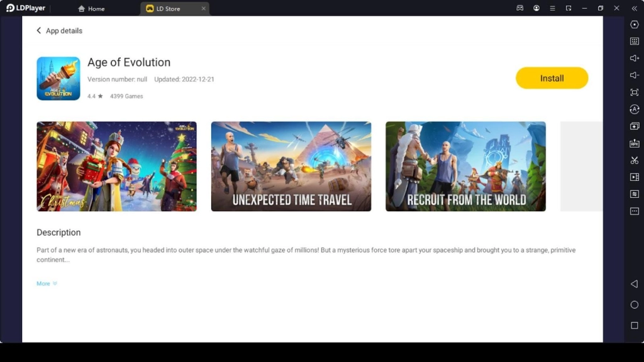This screenshot has width=644, height=362.
Task: Switch to the Home tab
Action: click(x=91, y=9)
